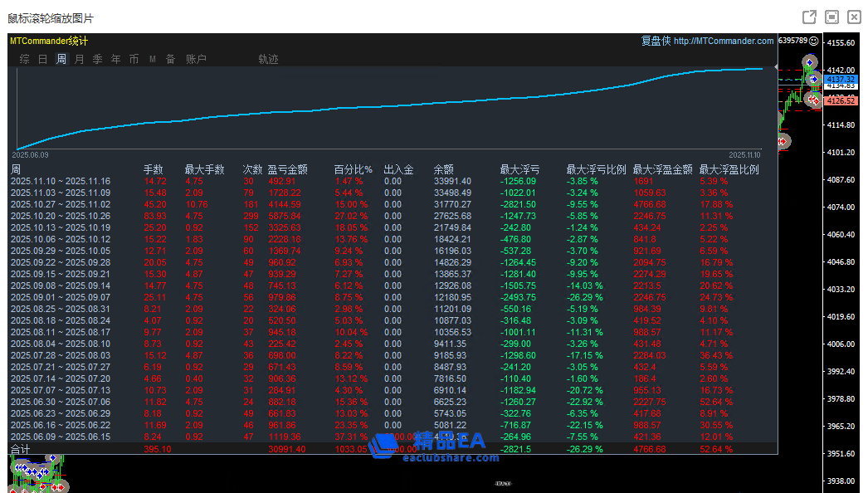This screenshot has width=868, height=493.
Task: Open the 年 (yearly) tab
Action: [116, 59]
